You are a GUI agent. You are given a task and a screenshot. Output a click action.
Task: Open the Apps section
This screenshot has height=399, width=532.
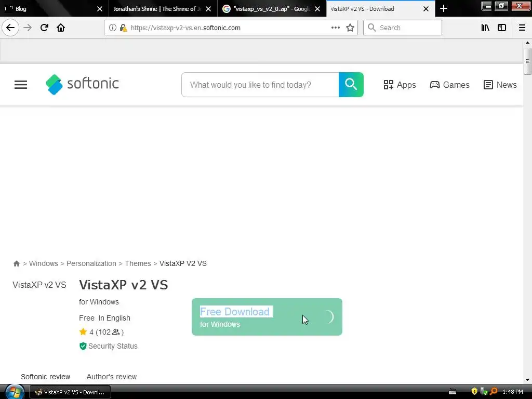[400, 85]
